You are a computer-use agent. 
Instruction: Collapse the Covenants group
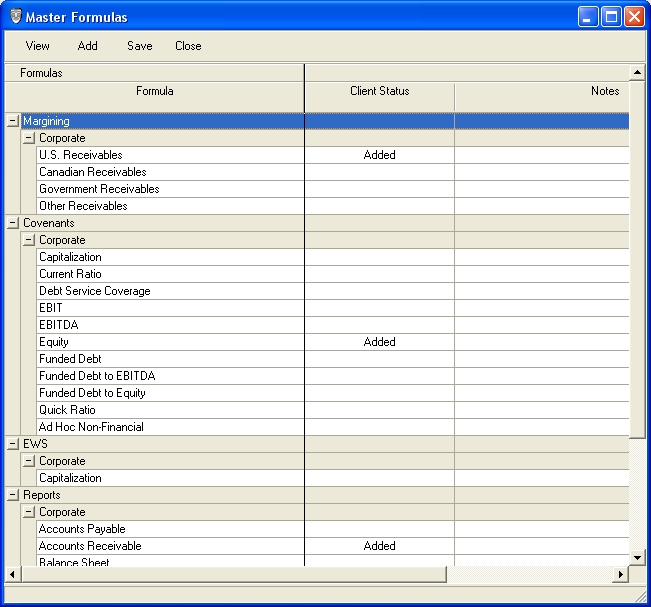[x=13, y=223]
